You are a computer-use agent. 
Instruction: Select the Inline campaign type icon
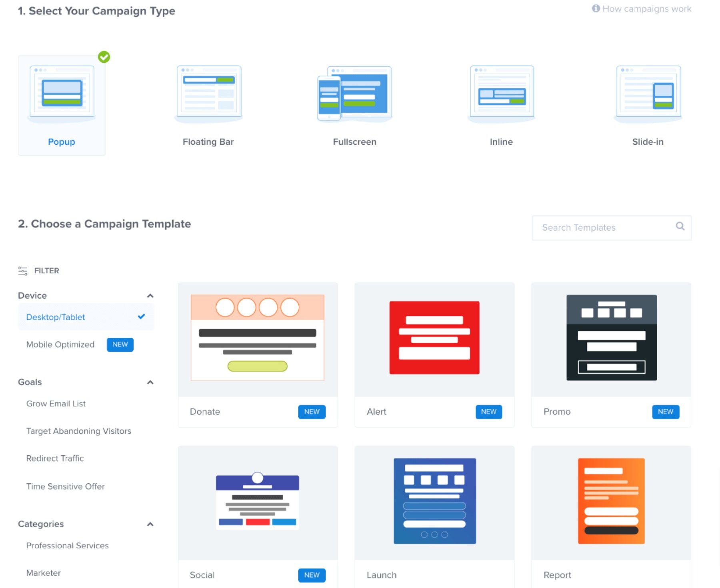pos(502,94)
